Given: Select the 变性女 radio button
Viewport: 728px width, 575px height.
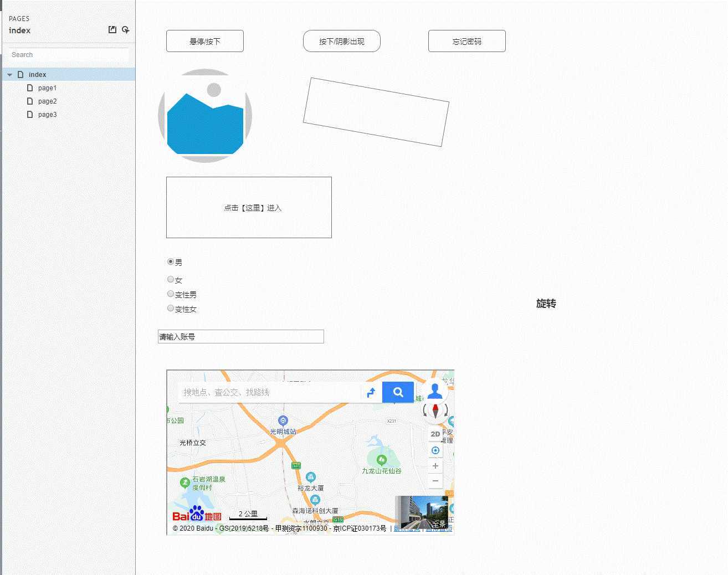Looking at the screenshot, I should point(171,308).
